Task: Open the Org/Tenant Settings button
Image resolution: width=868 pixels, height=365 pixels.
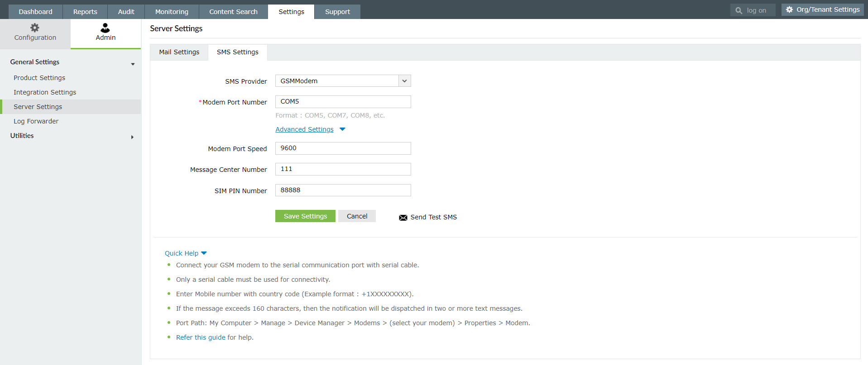Action: tap(822, 9)
